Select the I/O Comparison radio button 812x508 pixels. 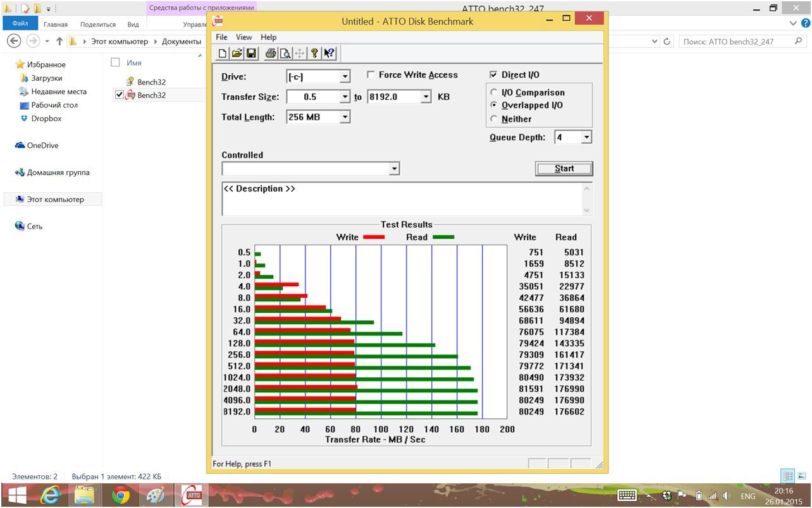click(x=494, y=92)
